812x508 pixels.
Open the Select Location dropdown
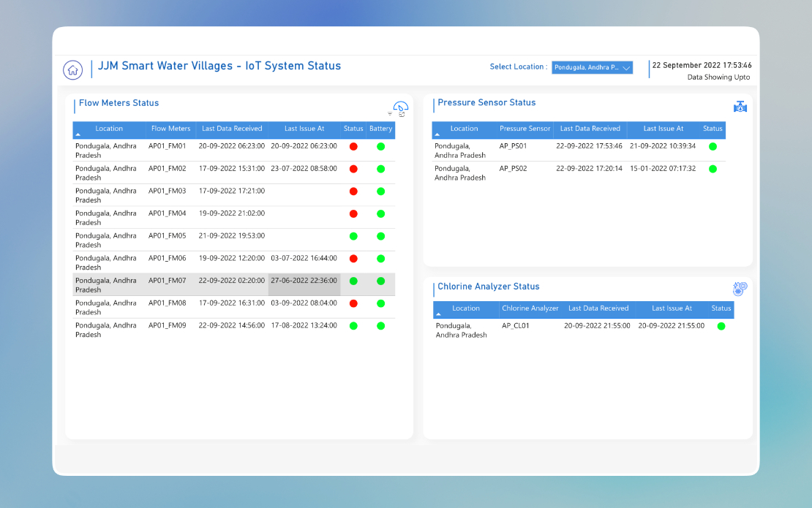[x=592, y=67]
